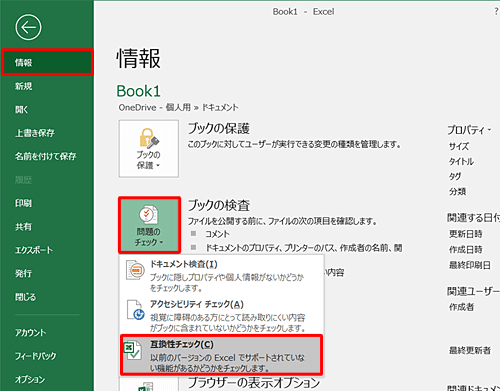This screenshot has width=500, height=391.
Task: Choose 互換性チェック(C) menu entry
Action: (222, 355)
